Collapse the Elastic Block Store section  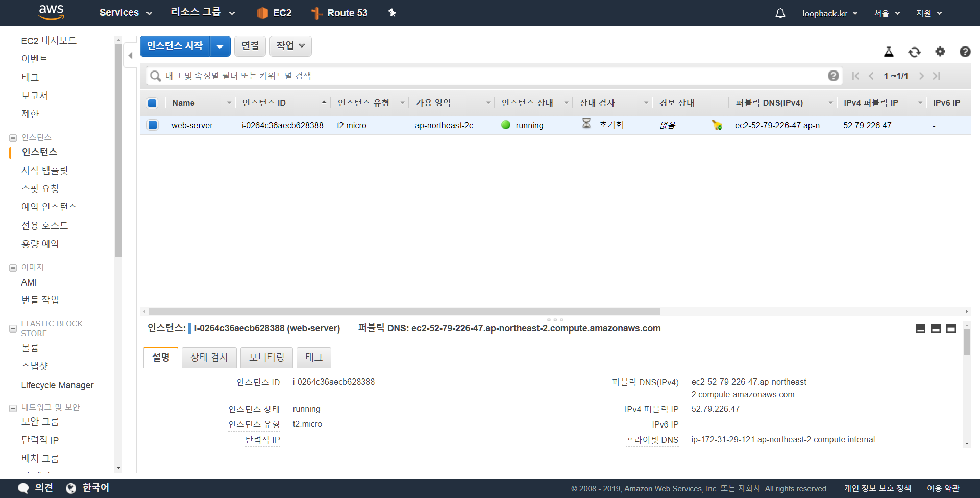click(x=13, y=328)
